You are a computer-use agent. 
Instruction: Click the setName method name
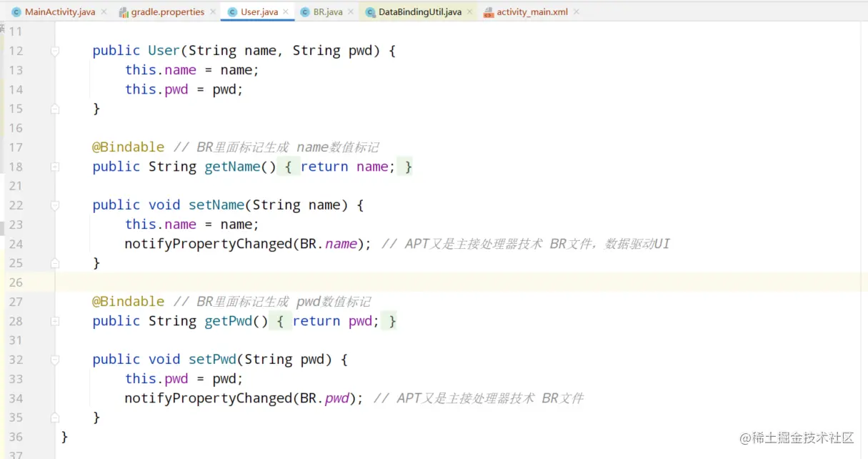[x=216, y=205]
